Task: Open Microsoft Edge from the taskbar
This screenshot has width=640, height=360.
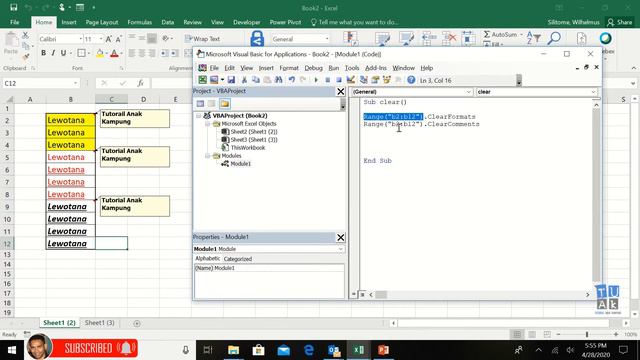Action: (x=309, y=350)
